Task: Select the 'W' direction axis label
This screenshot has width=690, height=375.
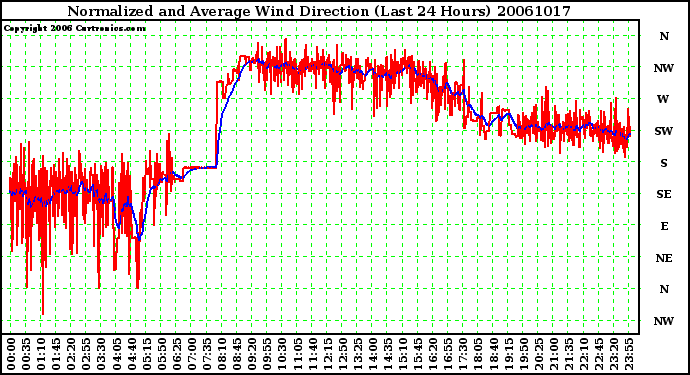Action: (x=663, y=99)
